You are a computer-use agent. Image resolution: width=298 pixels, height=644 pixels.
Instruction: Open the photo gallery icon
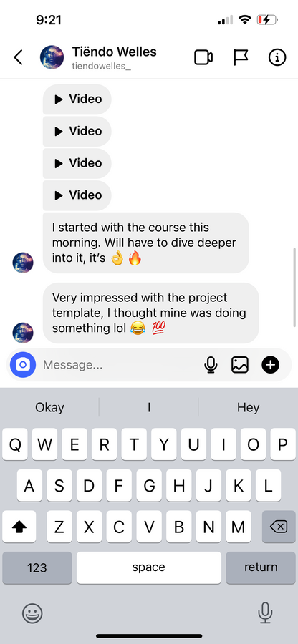coord(240,364)
